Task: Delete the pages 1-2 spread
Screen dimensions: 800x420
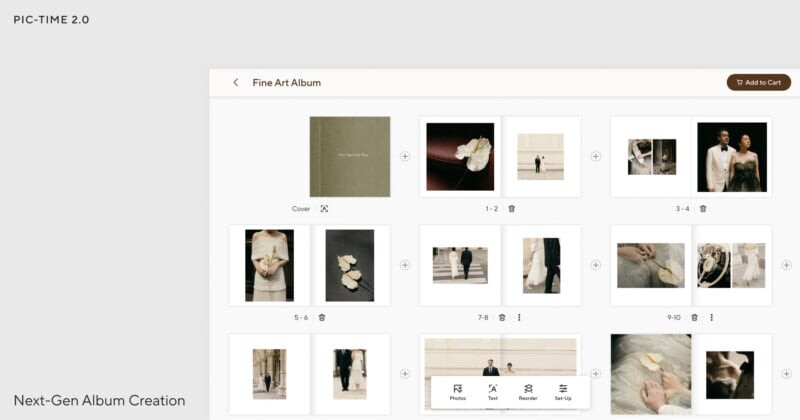Action: pyautogui.click(x=511, y=209)
